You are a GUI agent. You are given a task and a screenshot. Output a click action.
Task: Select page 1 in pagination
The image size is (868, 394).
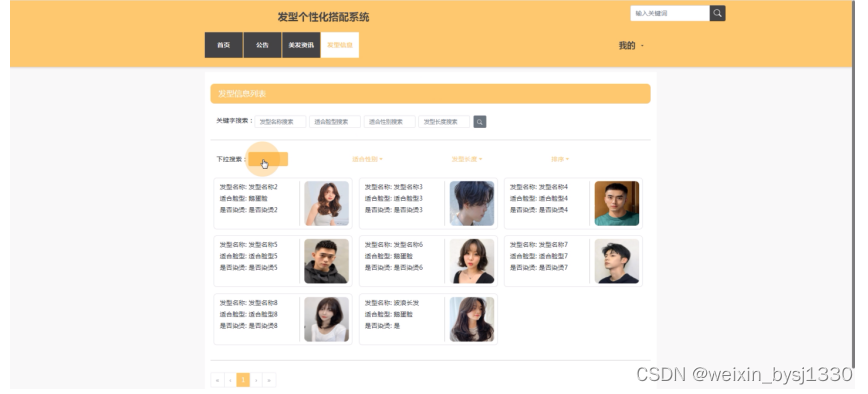[x=243, y=380]
